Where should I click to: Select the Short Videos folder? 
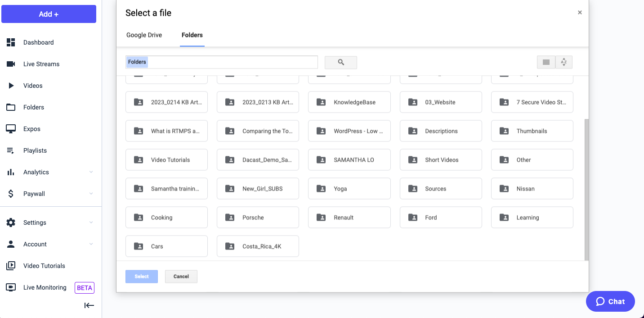pyautogui.click(x=441, y=160)
